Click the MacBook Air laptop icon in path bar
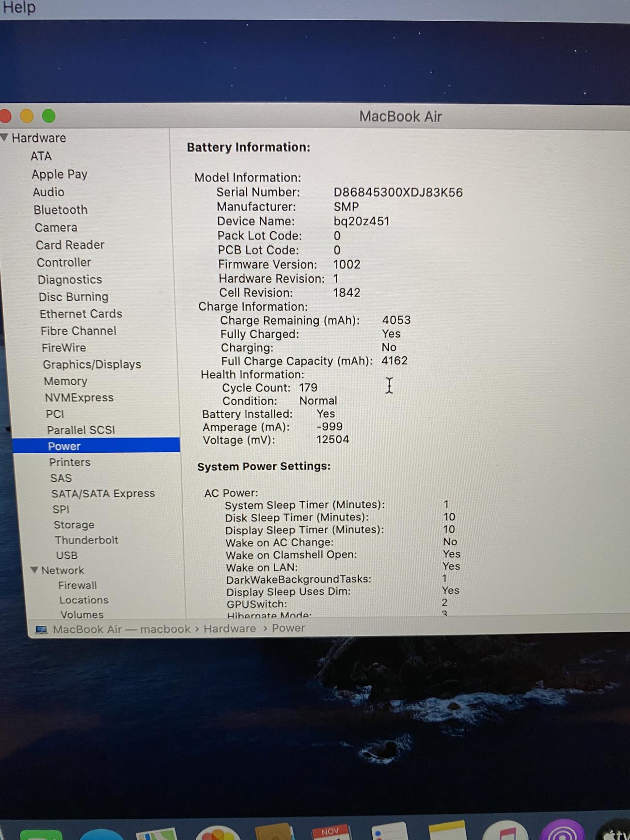The image size is (630, 840). click(x=42, y=630)
